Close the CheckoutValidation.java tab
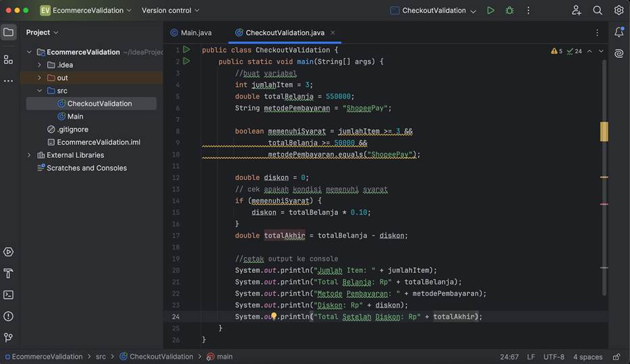The image size is (630, 364). click(x=333, y=32)
